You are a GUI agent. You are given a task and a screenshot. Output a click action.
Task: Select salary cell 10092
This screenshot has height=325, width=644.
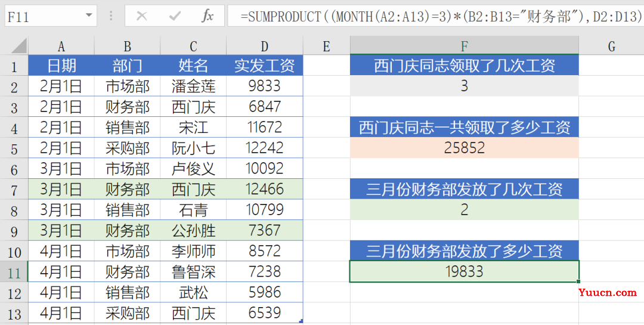click(x=265, y=168)
